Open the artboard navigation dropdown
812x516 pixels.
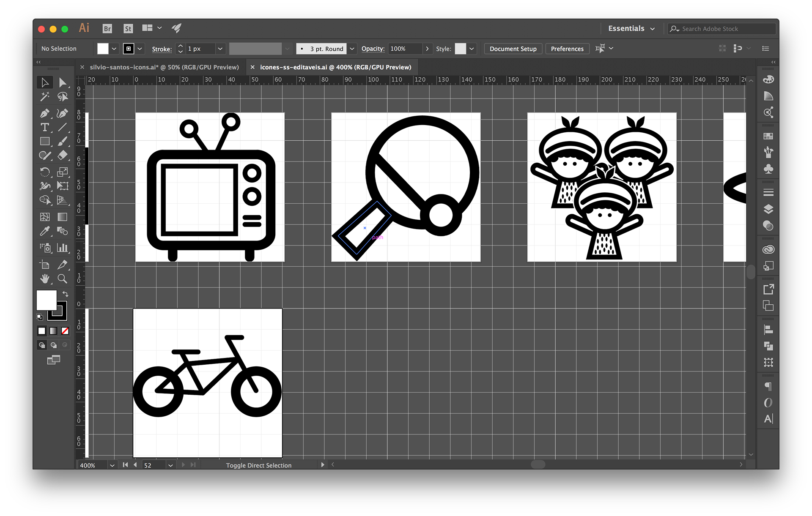pos(170,465)
